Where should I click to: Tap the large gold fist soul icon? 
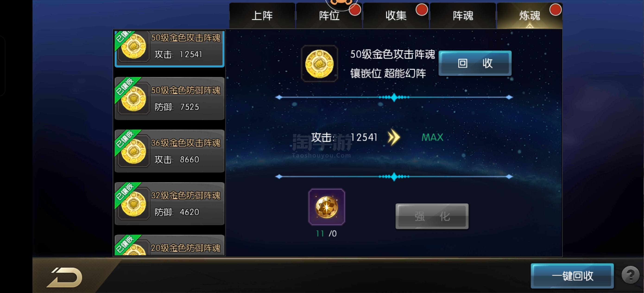tap(319, 64)
